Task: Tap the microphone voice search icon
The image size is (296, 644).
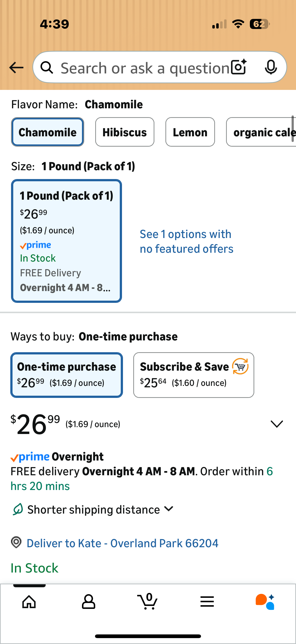Action: click(271, 67)
